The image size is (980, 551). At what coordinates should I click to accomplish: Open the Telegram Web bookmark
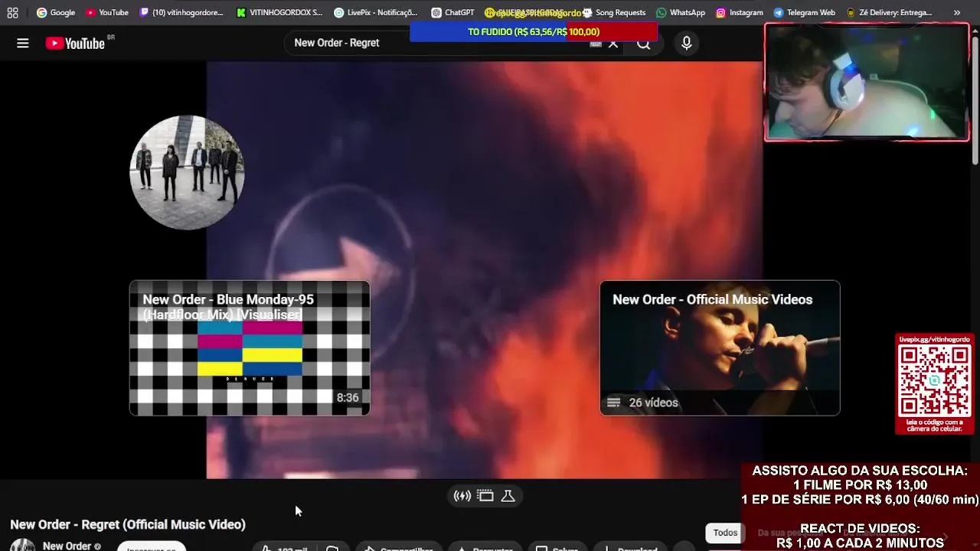(804, 12)
